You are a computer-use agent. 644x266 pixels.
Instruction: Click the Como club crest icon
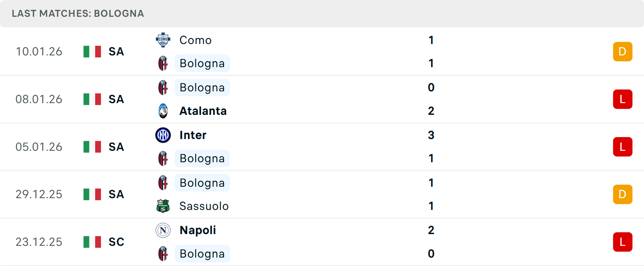[163, 40]
